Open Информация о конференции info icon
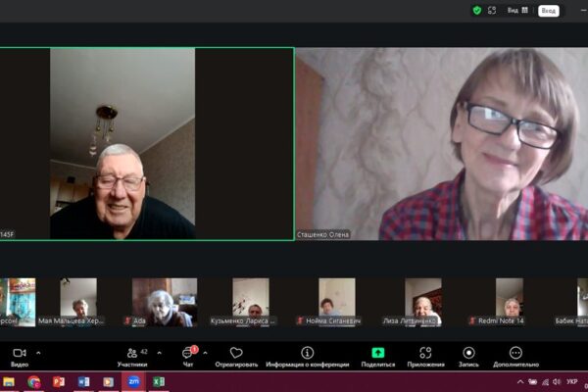The width and height of the screenshot is (588, 392). pos(307,353)
